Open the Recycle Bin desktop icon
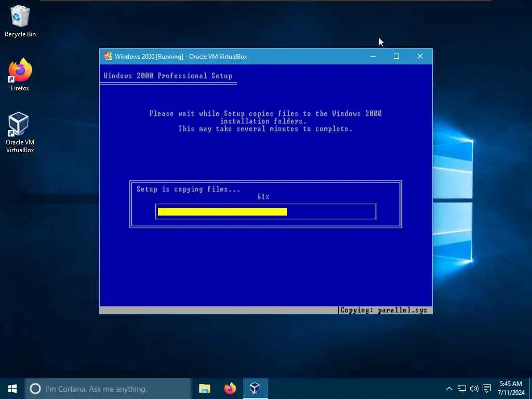Viewport: 532px width, 399px height. pos(20,21)
